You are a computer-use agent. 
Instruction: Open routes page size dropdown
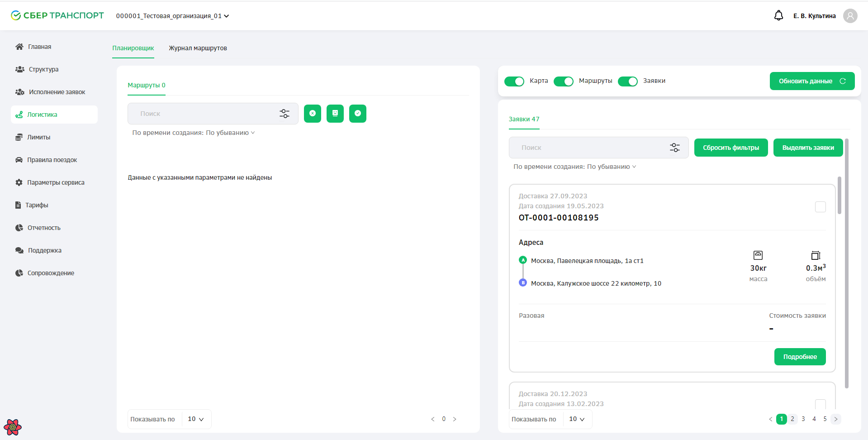[196, 419]
